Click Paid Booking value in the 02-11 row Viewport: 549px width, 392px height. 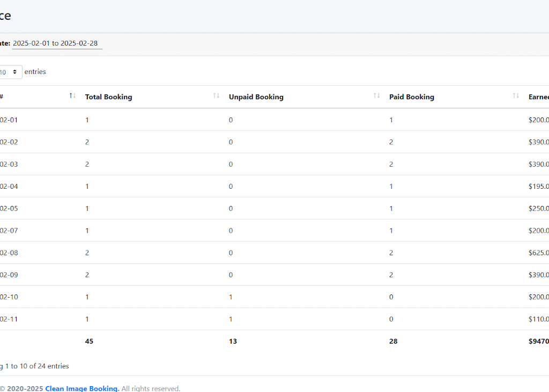391,319
